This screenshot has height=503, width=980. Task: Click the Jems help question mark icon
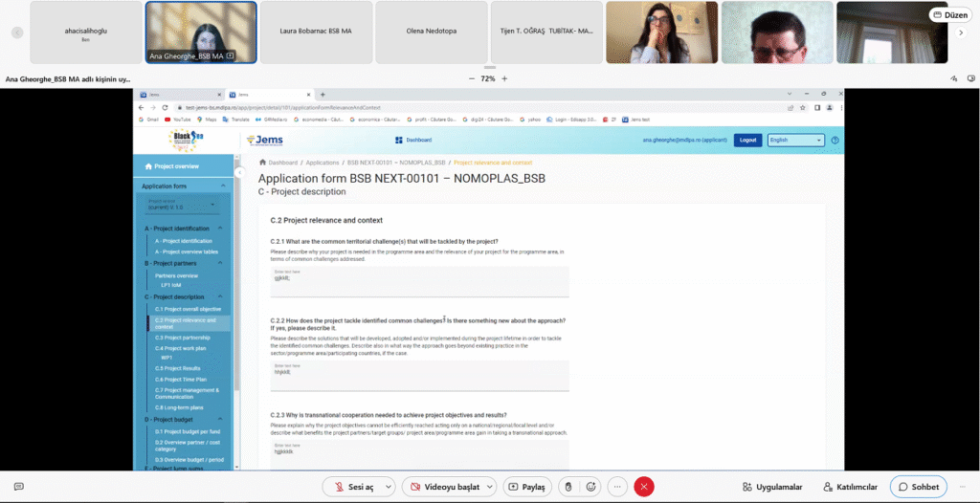tap(835, 141)
